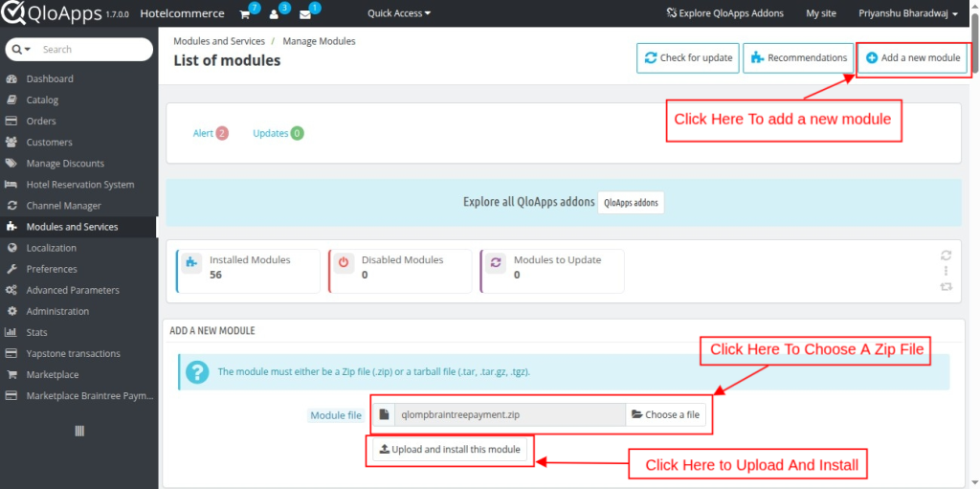Click the vertical dots icon beside module stats
This screenshot has width=980, height=489.
[947, 271]
